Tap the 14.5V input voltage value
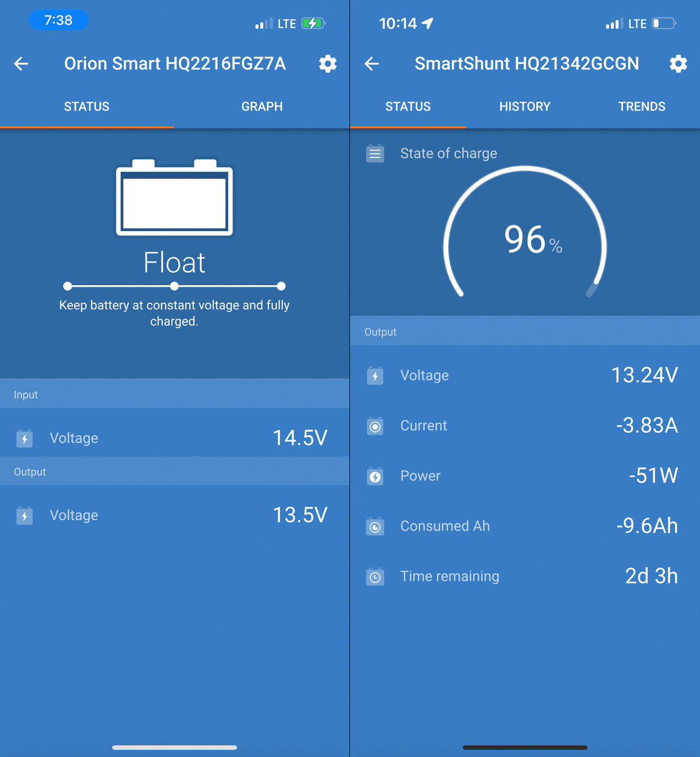 point(300,438)
